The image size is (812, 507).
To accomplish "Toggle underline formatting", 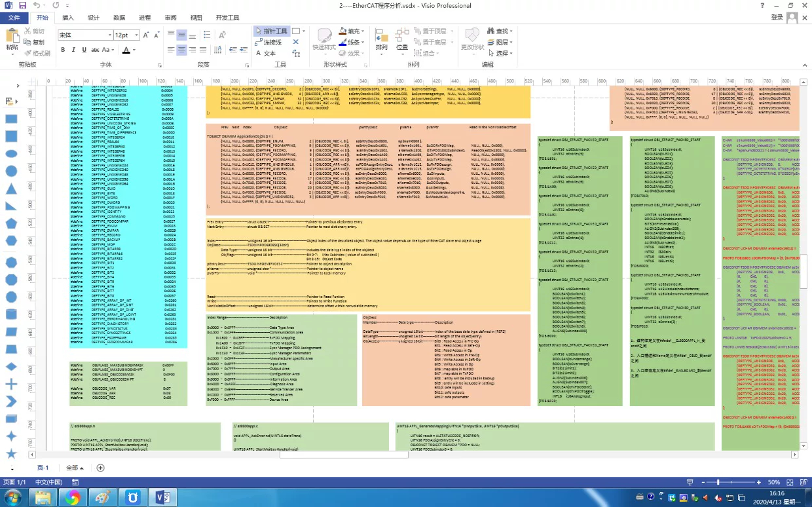I will [83, 50].
